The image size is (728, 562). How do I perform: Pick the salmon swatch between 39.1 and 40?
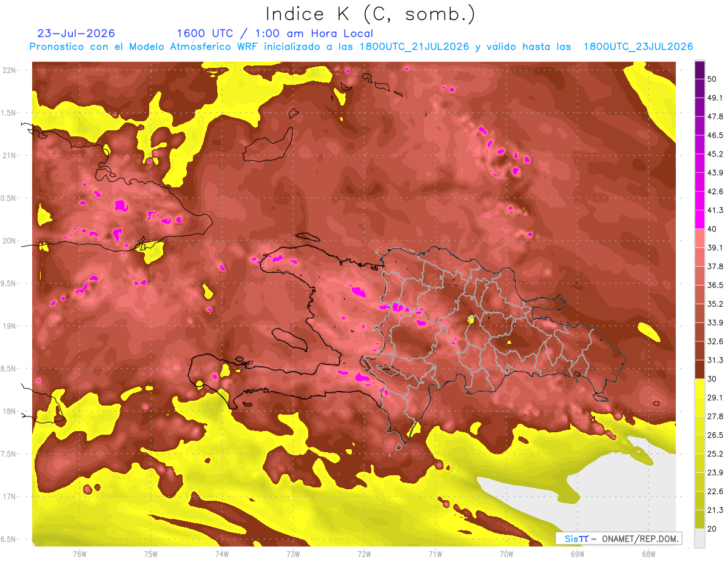pos(699,238)
